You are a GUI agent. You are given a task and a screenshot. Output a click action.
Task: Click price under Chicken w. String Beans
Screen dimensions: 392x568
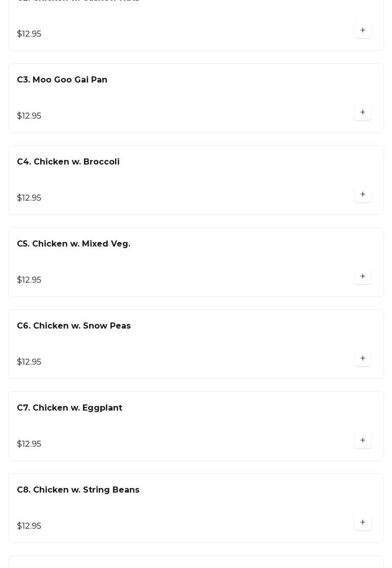[x=29, y=526]
